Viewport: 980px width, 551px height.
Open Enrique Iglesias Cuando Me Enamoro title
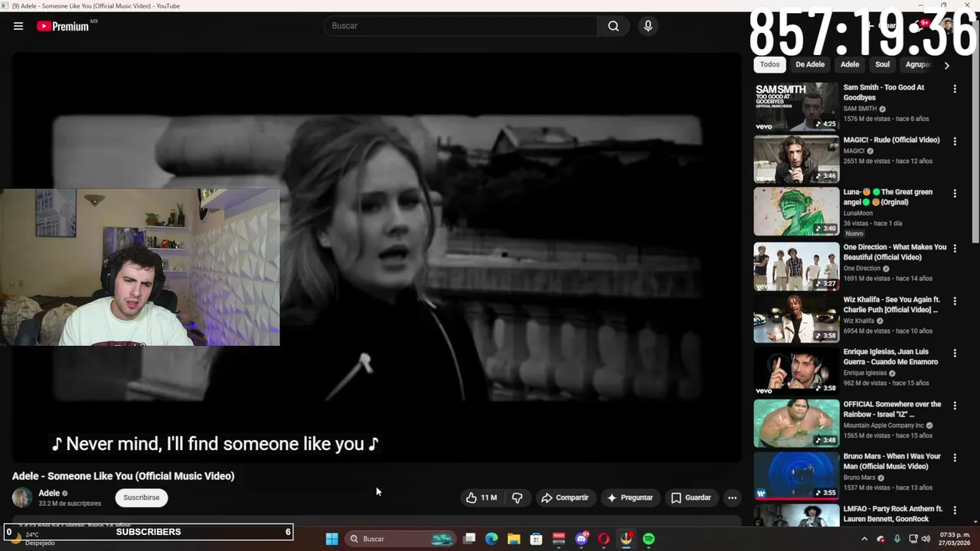tap(890, 357)
